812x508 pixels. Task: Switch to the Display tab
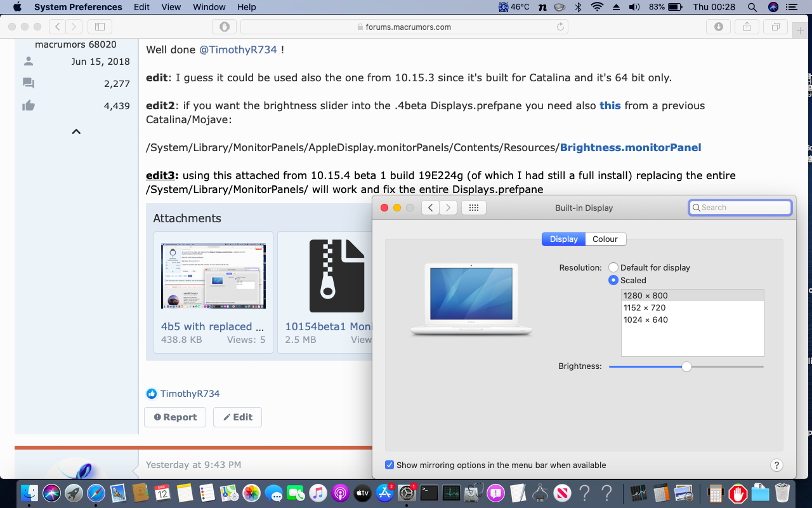point(564,239)
